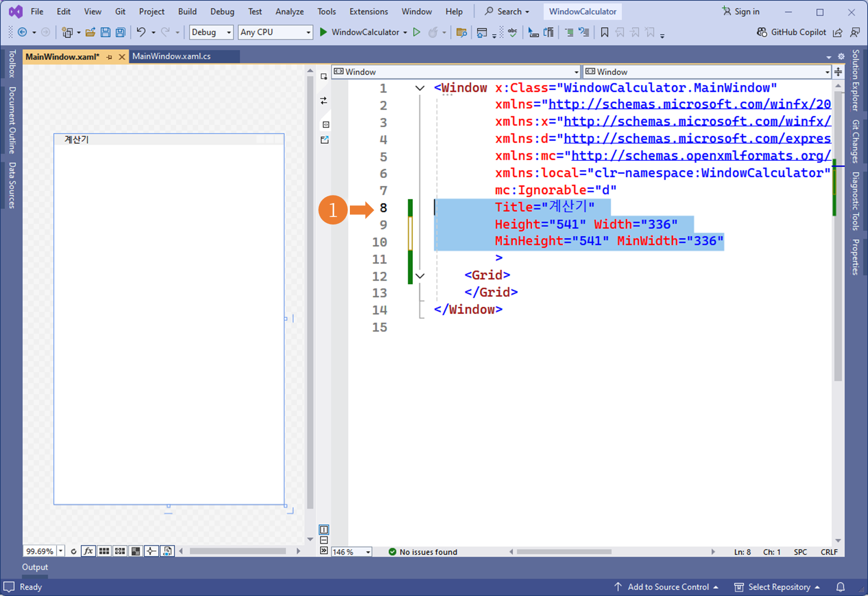Select the horizontal split view icon
The image size is (868, 596).
[324, 540]
